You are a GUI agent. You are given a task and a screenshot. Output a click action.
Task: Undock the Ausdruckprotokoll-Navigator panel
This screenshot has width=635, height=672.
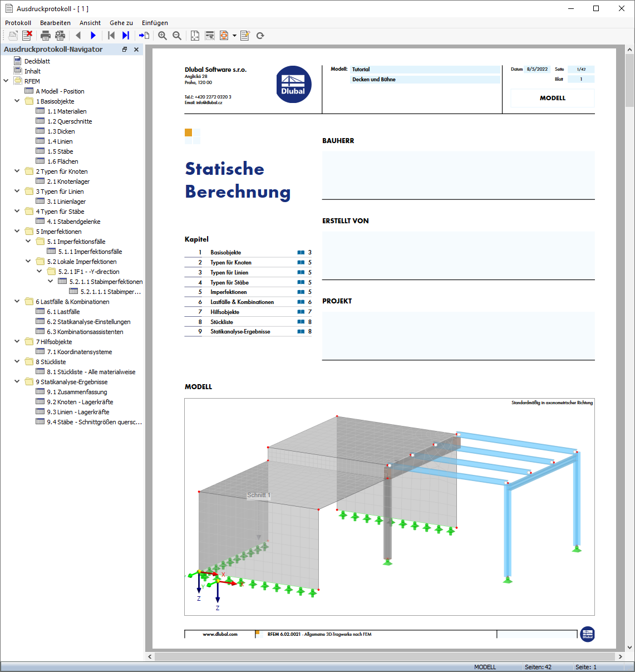tap(125, 50)
